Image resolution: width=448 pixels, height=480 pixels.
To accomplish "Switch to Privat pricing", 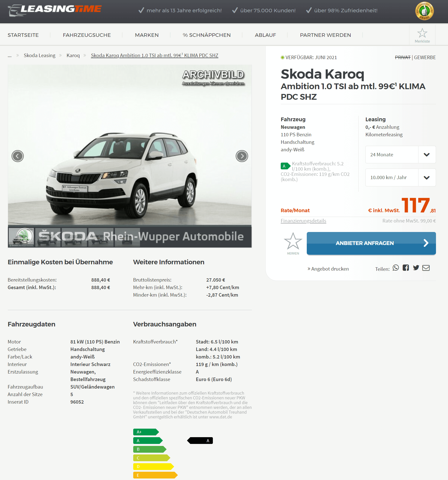I will pos(403,57).
